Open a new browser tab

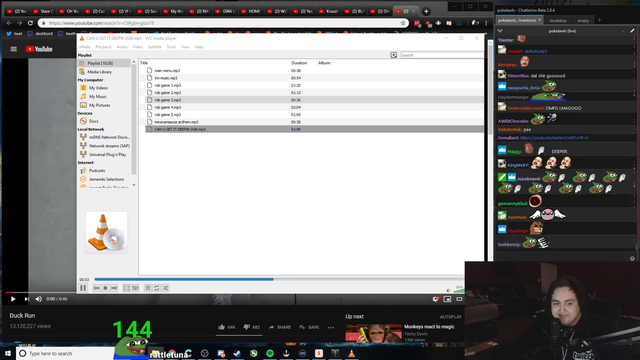(426, 11)
